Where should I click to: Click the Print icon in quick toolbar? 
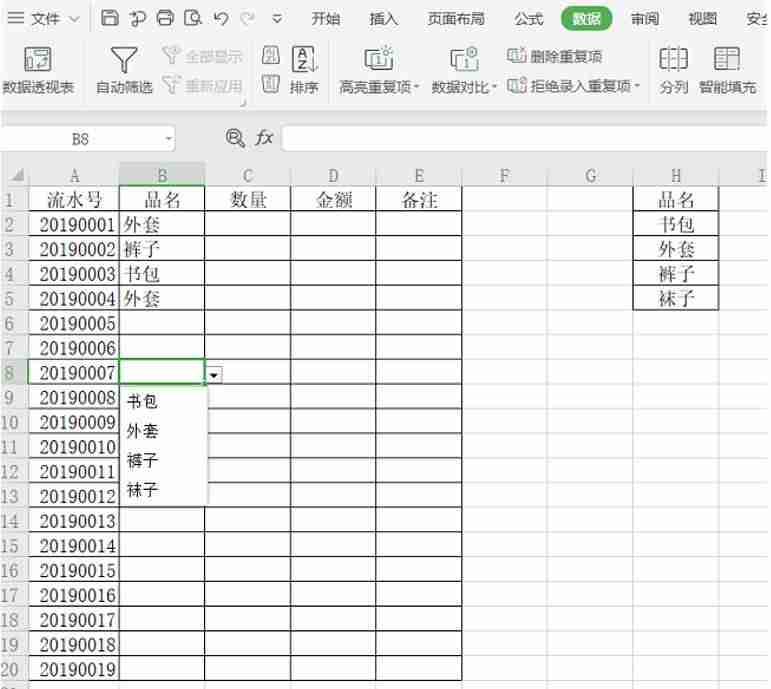165,18
